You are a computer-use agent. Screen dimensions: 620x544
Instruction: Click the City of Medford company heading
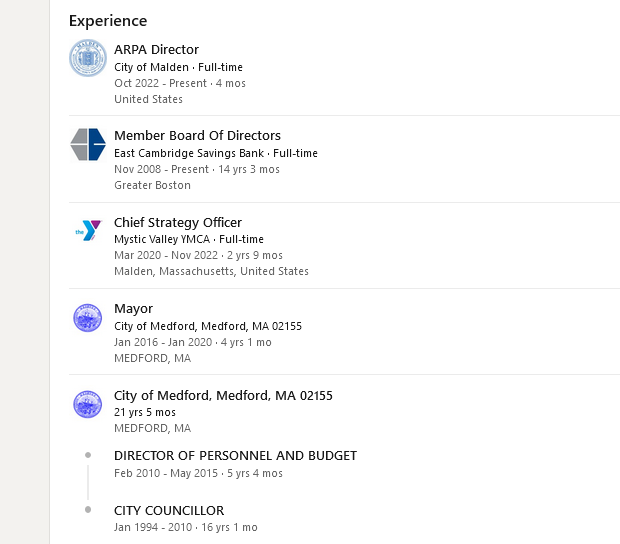coord(223,396)
